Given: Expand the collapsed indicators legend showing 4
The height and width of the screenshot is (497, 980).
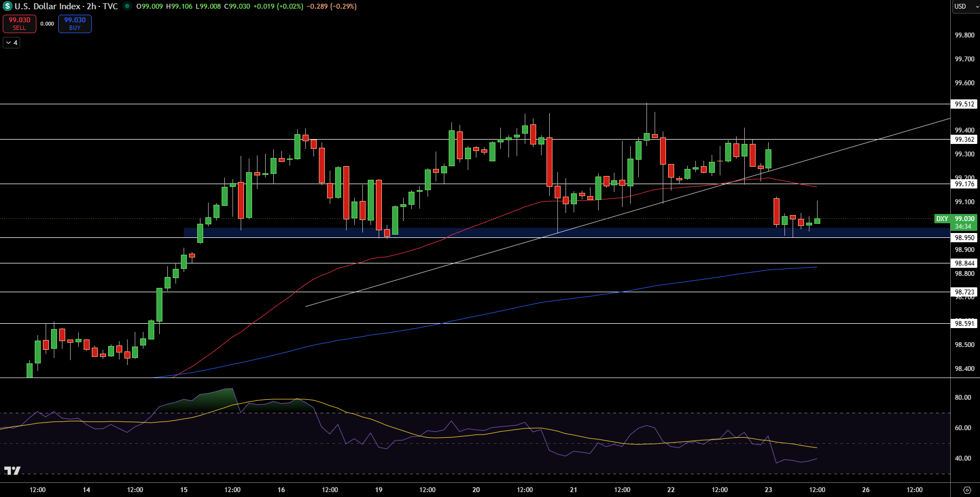Looking at the screenshot, I should coord(11,42).
